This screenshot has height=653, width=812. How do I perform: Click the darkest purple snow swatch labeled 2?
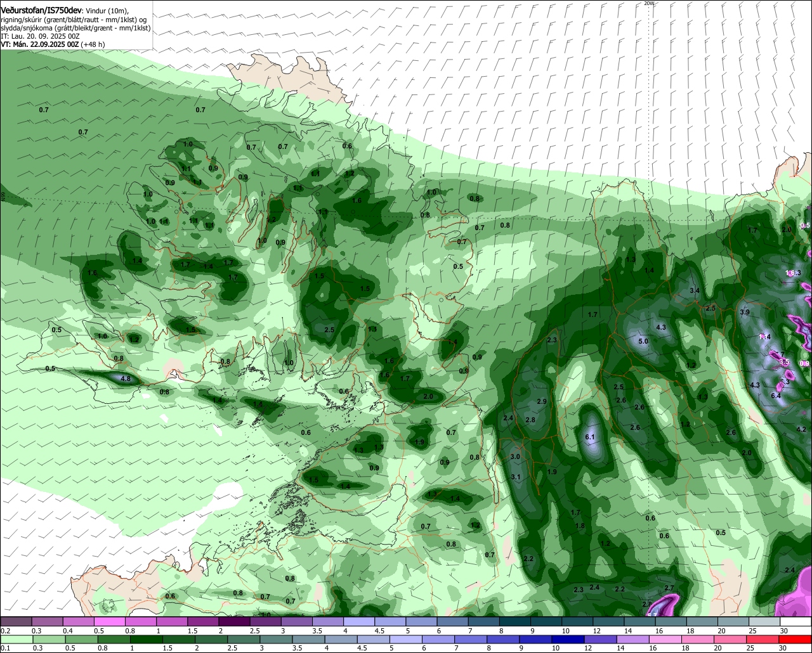click(235, 622)
